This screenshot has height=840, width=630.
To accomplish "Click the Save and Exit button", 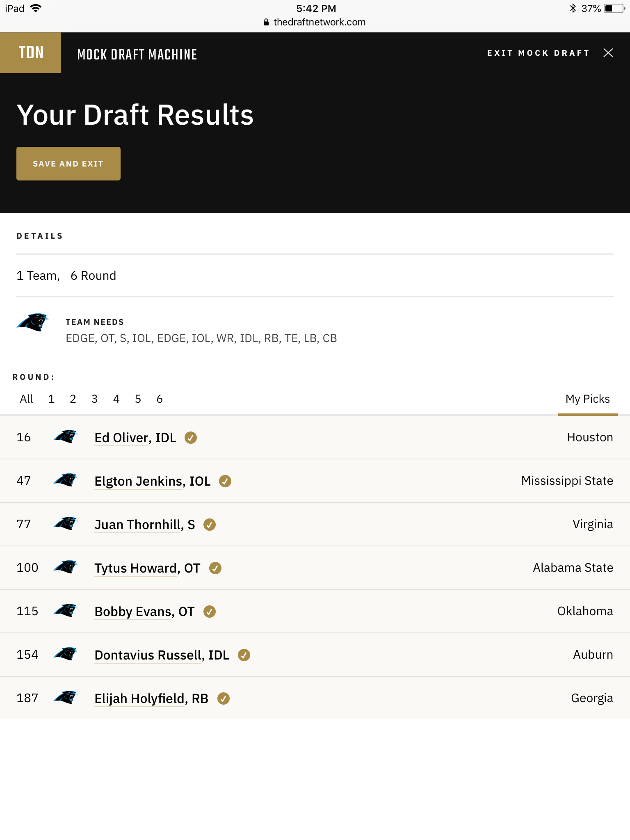I will [x=68, y=164].
